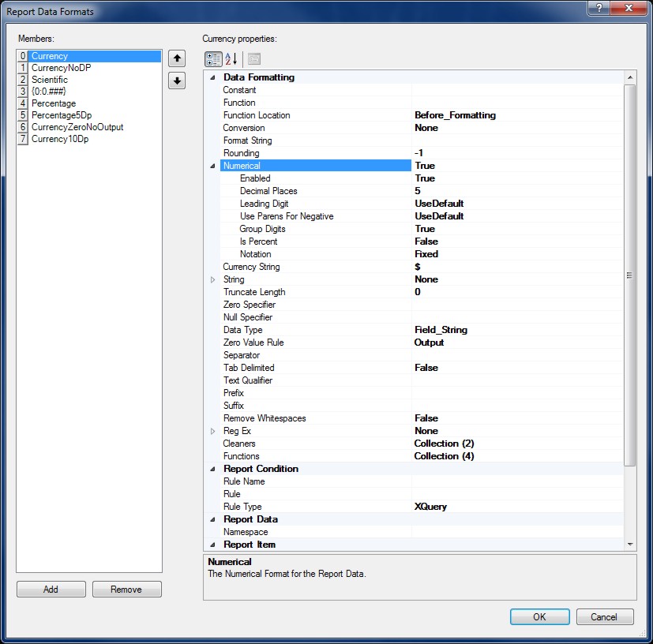This screenshot has width=653, height=644.
Task: Move selected member up with arrow button
Action: point(177,58)
